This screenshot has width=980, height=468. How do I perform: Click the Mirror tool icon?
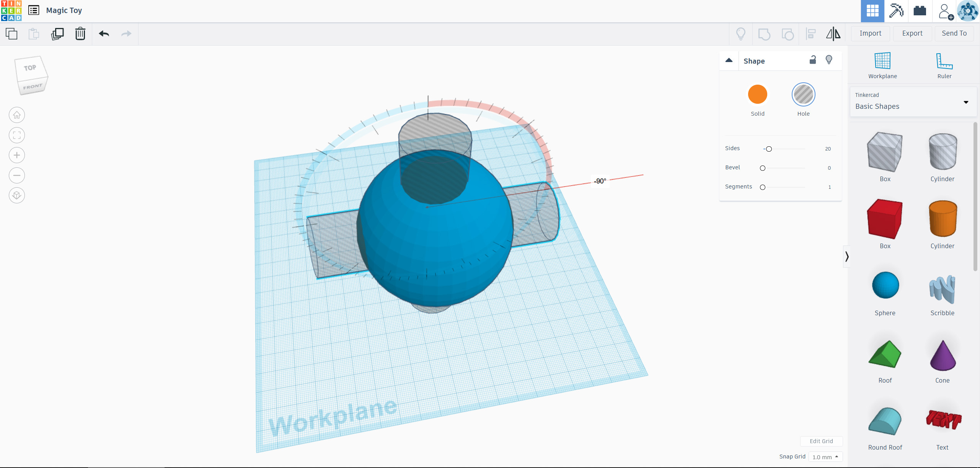pos(833,34)
